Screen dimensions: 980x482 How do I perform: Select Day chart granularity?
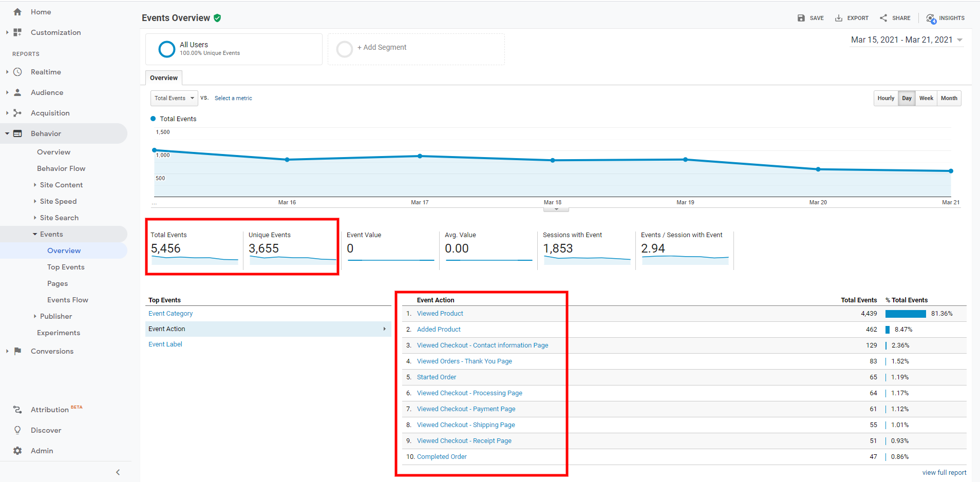point(907,98)
